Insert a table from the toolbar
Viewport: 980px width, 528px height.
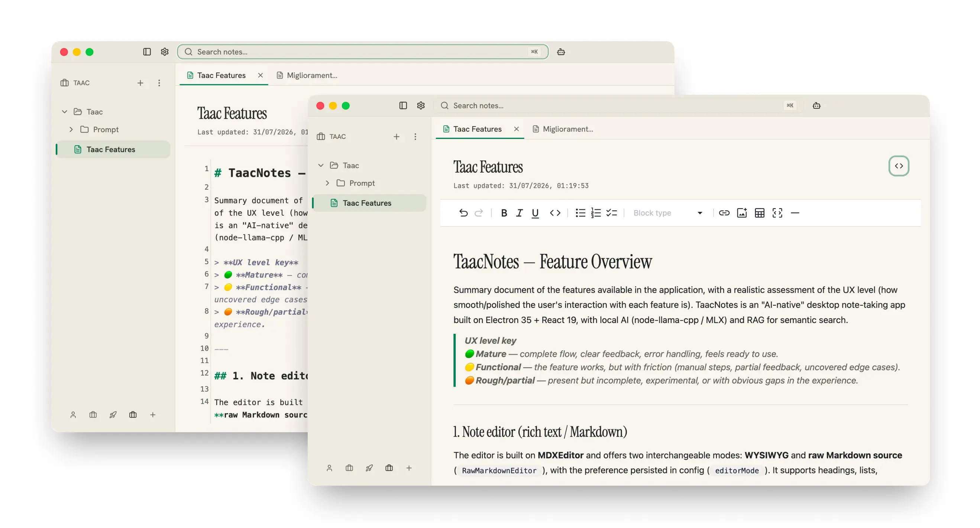pos(759,213)
